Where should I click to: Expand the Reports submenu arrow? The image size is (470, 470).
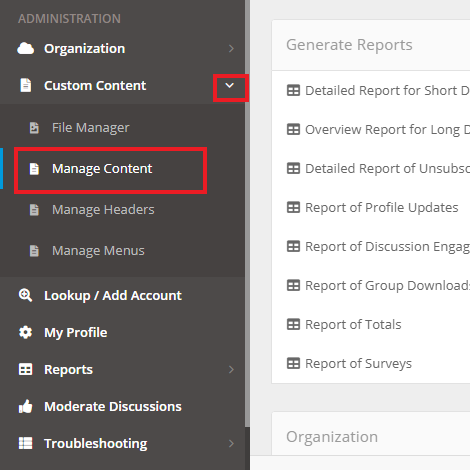(231, 369)
